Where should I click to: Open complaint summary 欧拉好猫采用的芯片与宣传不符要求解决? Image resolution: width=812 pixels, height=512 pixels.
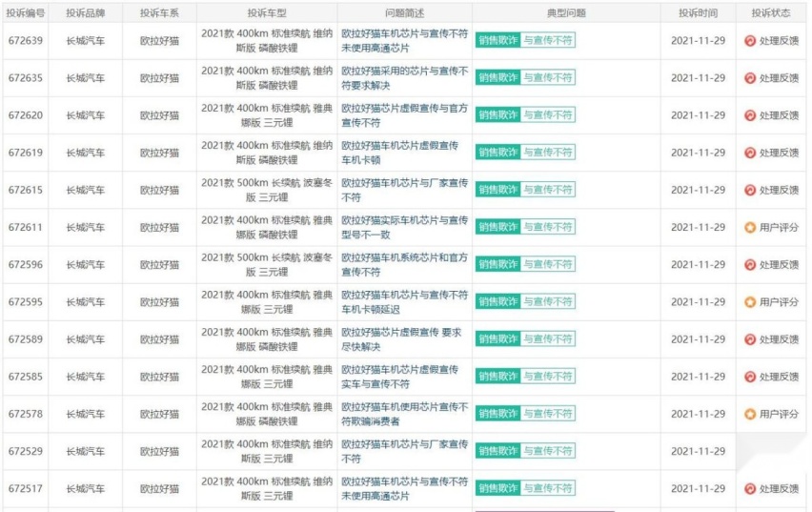tap(404, 78)
